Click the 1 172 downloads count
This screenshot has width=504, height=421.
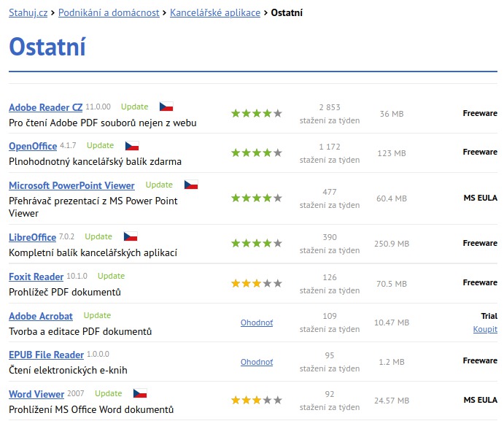330,147
